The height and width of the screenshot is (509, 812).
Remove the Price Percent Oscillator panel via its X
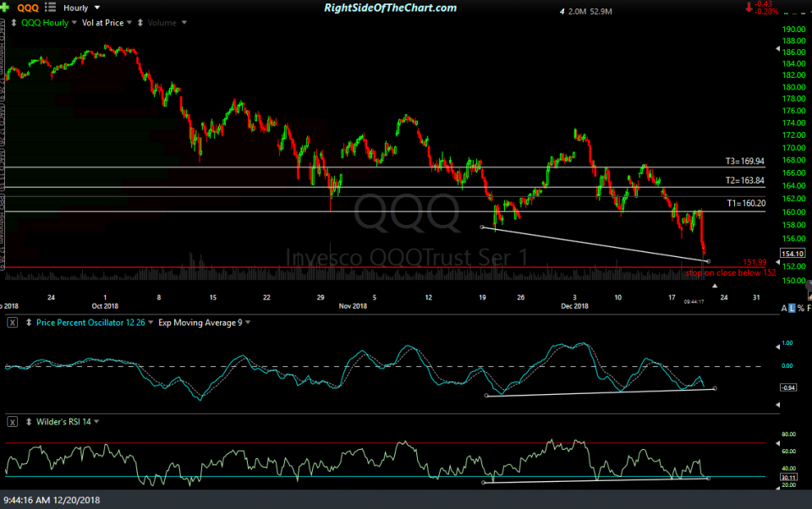(12, 322)
